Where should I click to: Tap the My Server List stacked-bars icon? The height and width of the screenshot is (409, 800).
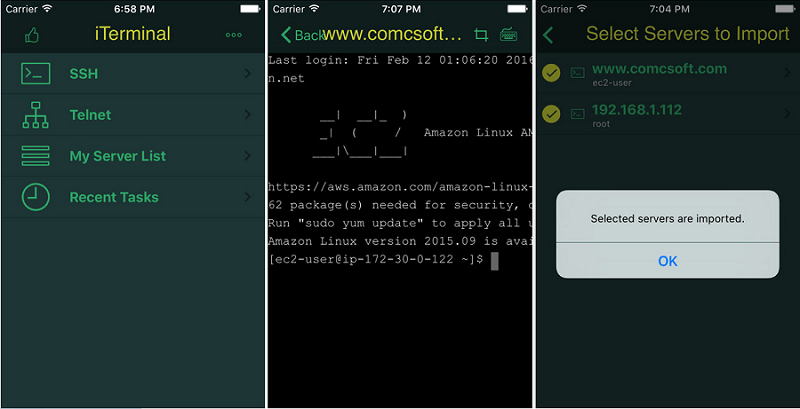click(36, 156)
